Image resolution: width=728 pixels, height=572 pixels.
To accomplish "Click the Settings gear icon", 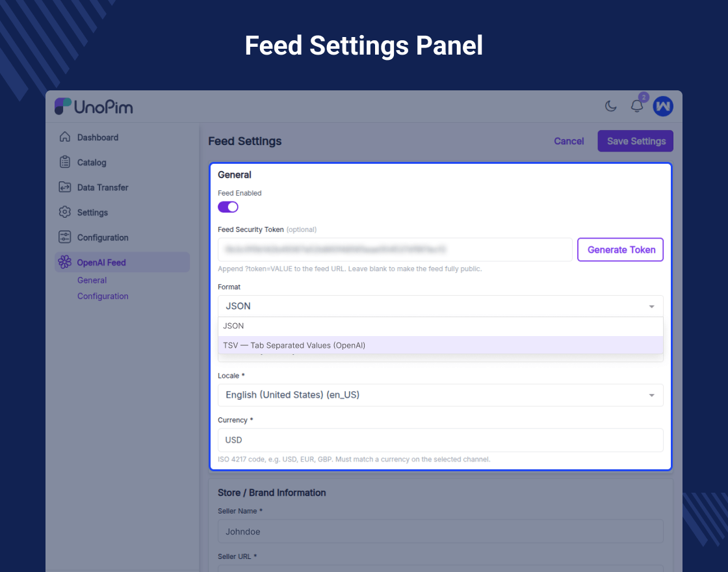I will pos(64,213).
